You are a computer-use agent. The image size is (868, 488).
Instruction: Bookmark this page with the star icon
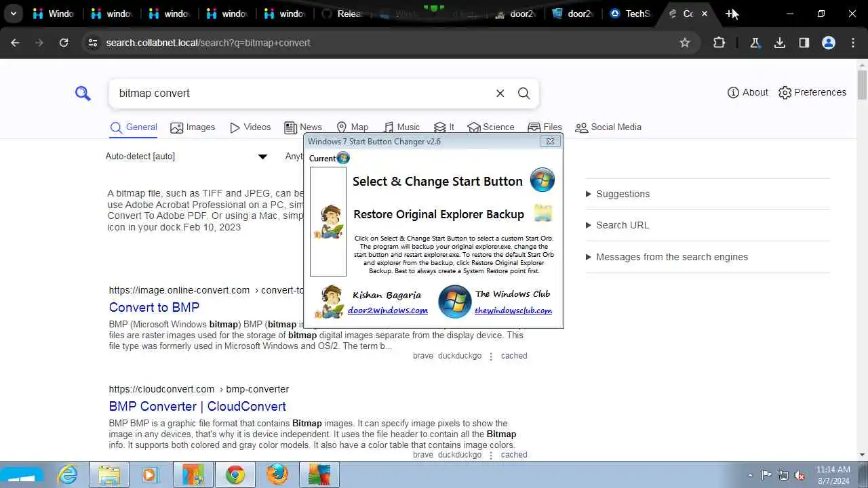tap(685, 43)
